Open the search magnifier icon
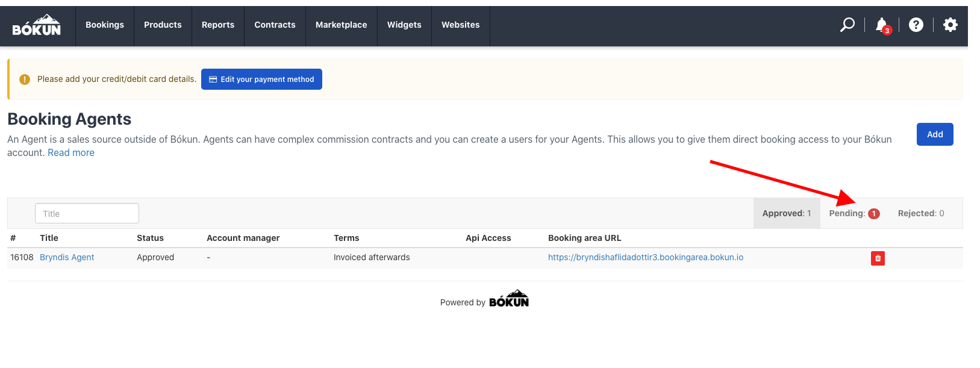 pos(847,25)
